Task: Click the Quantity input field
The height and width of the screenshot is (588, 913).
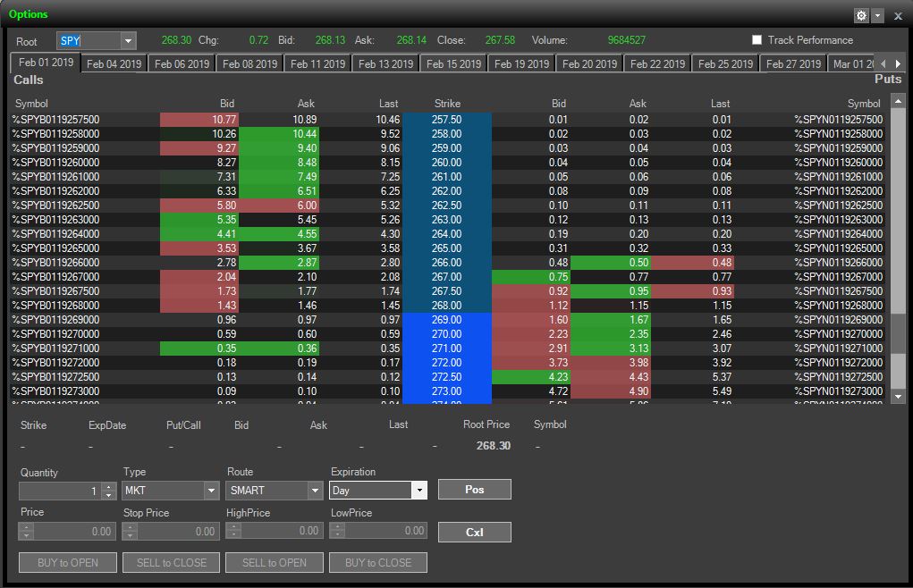Action: pyautogui.click(x=59, y=491)
